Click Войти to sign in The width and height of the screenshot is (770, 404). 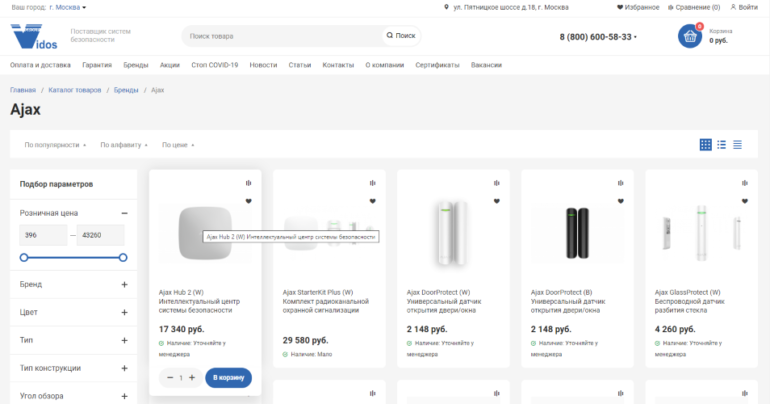pos(744,7)
